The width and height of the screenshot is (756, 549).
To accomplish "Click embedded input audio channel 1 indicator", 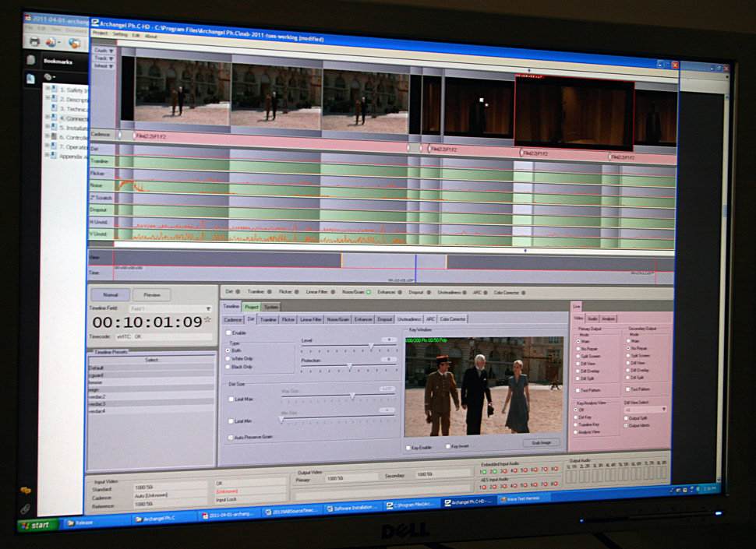I will (482, 471).
